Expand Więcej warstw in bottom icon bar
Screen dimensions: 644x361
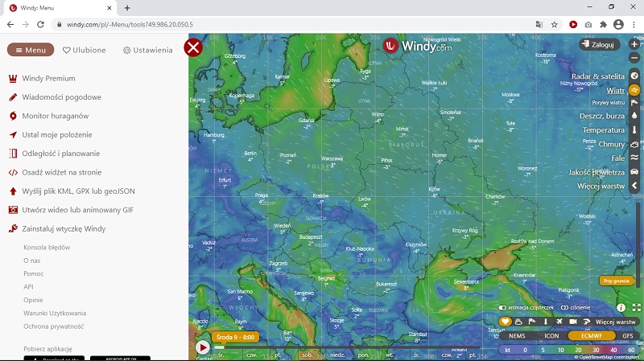coord(615,322)
